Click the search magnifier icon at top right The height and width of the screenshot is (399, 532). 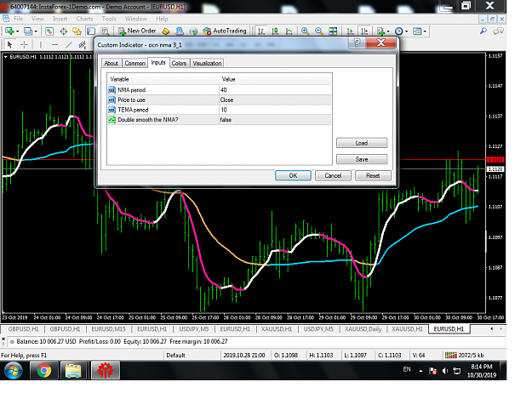click(x=483, y=31)
